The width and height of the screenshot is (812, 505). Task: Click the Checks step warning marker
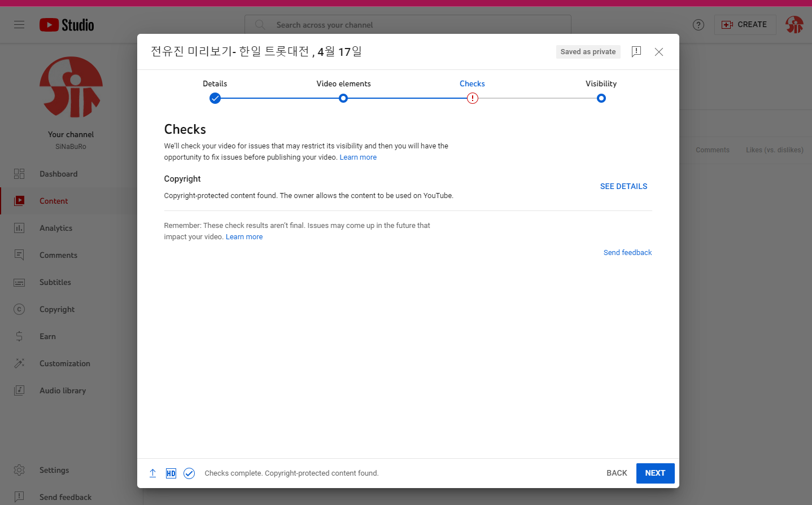click(473, 98)
